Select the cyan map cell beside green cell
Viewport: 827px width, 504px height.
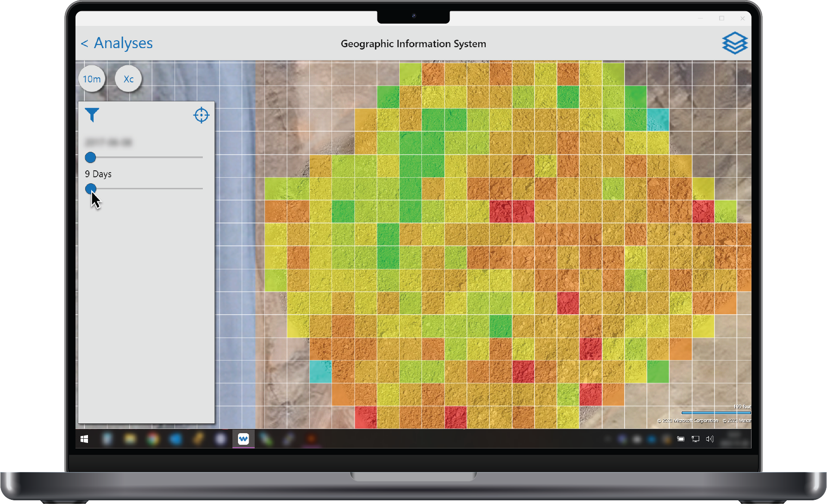658,120
